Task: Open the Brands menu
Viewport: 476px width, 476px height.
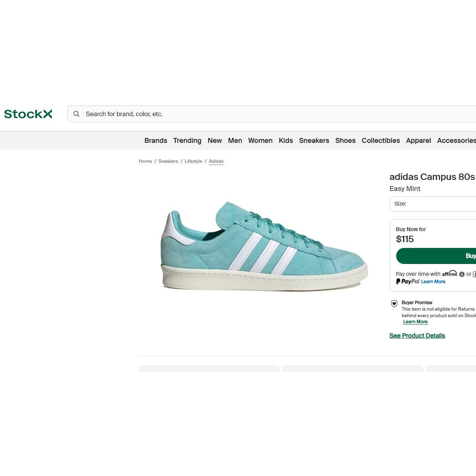Action: click(155, 141)
